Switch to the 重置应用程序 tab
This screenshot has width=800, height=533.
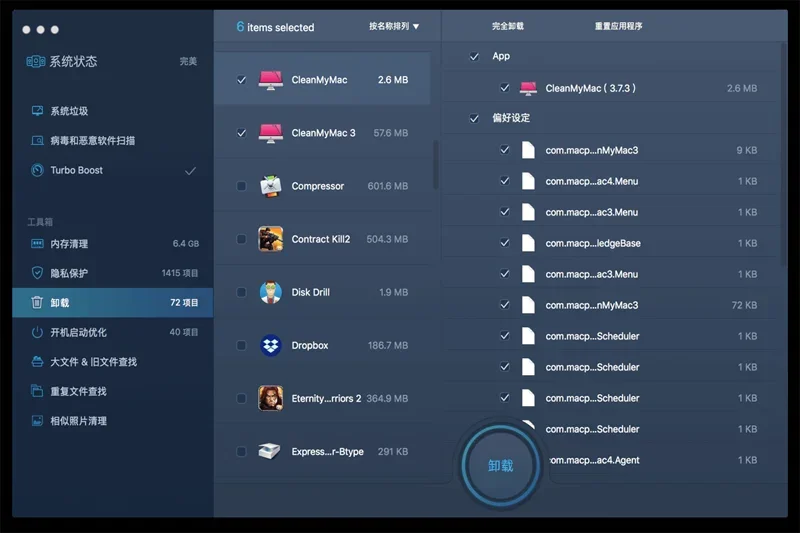click(x=618, y=26)
